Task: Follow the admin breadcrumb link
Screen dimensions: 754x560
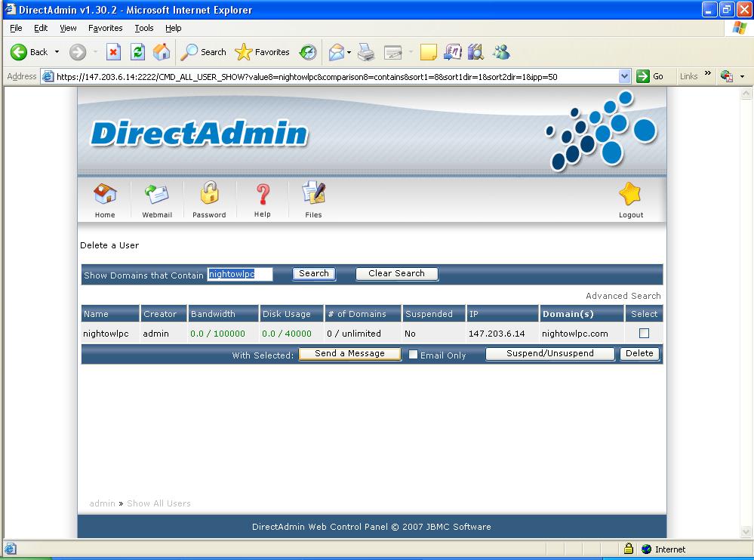Action: [x=103, y=503]
